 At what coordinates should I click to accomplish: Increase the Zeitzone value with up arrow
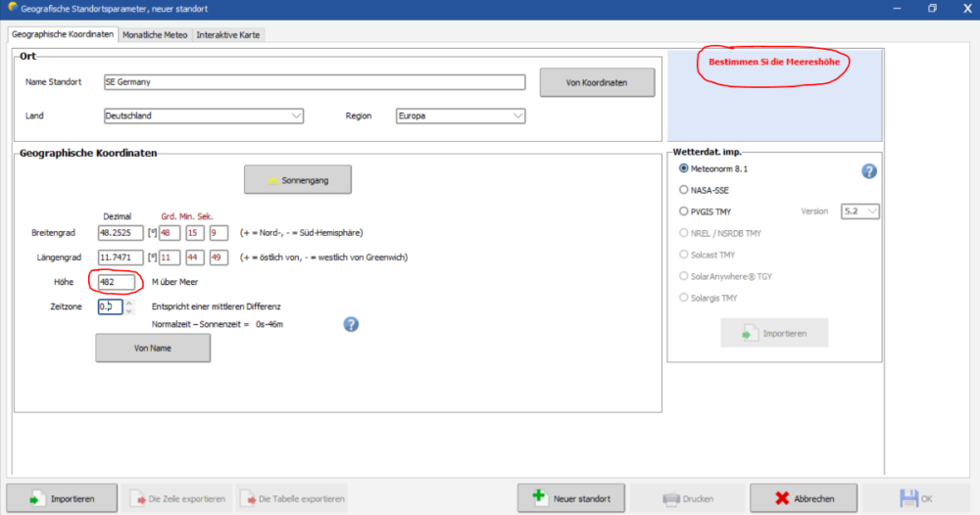coord(127,303)
